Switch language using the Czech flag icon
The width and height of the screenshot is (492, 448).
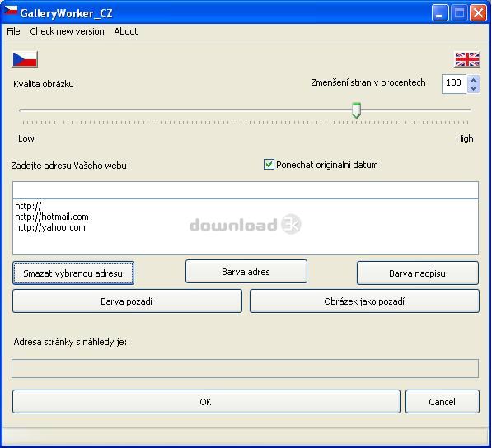(25, 59)
